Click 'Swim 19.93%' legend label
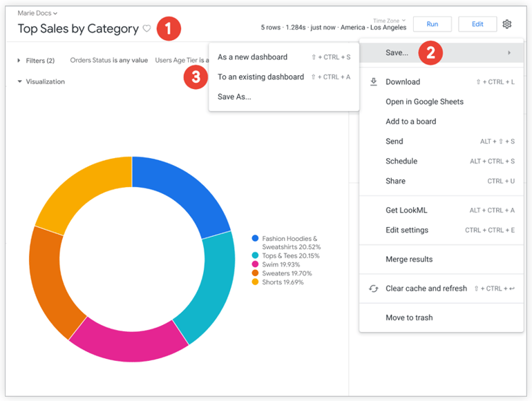Screen dimensions: 532x401 (281, 264)
